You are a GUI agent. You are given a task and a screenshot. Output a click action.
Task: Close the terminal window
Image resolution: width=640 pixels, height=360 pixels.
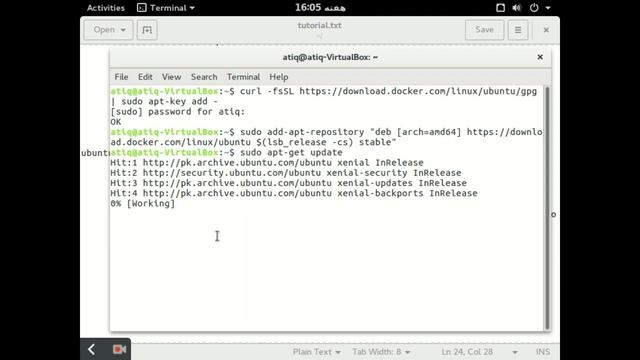(x=540, y=57)
